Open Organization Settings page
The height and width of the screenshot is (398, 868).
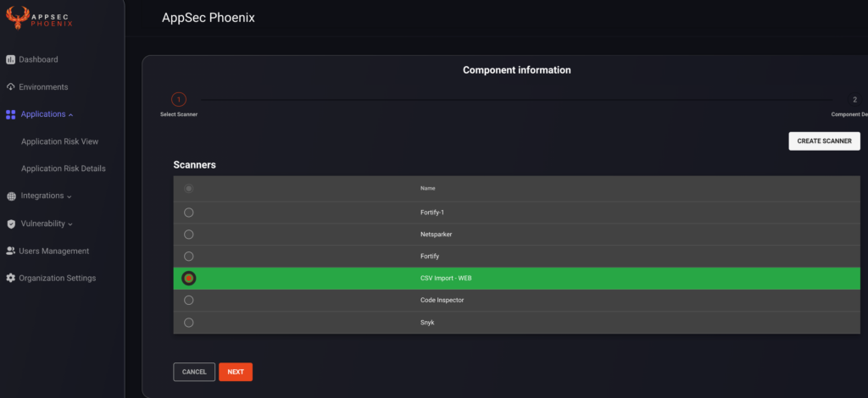click(57, 278)
